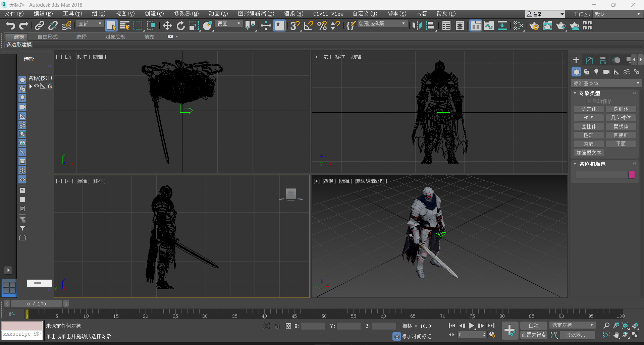Click the pink object color swatch
The width and height of the screenshot is (644, 345).
[x=632, y=174]
